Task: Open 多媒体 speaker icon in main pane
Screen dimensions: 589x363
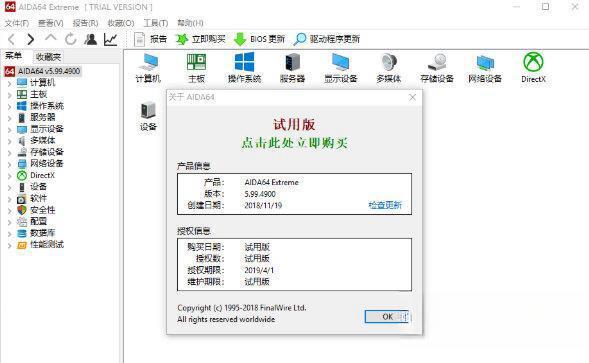Action: (x=389, y=68)
